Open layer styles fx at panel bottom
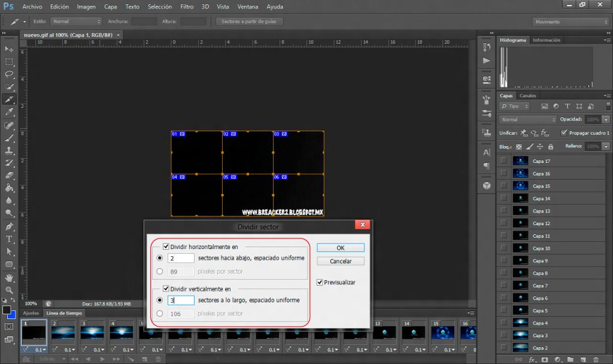Viewport: 613px width, 364px height. point(532,359)
